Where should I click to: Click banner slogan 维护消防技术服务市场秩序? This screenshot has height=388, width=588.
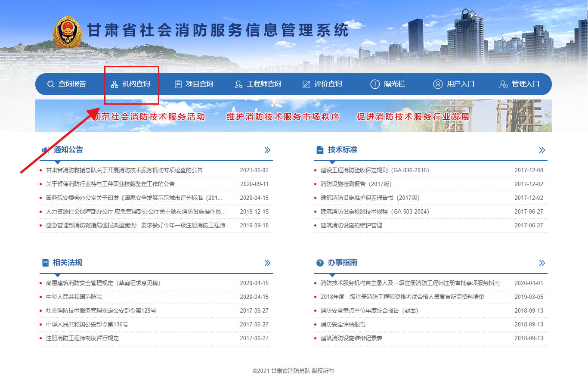[283, 117]
